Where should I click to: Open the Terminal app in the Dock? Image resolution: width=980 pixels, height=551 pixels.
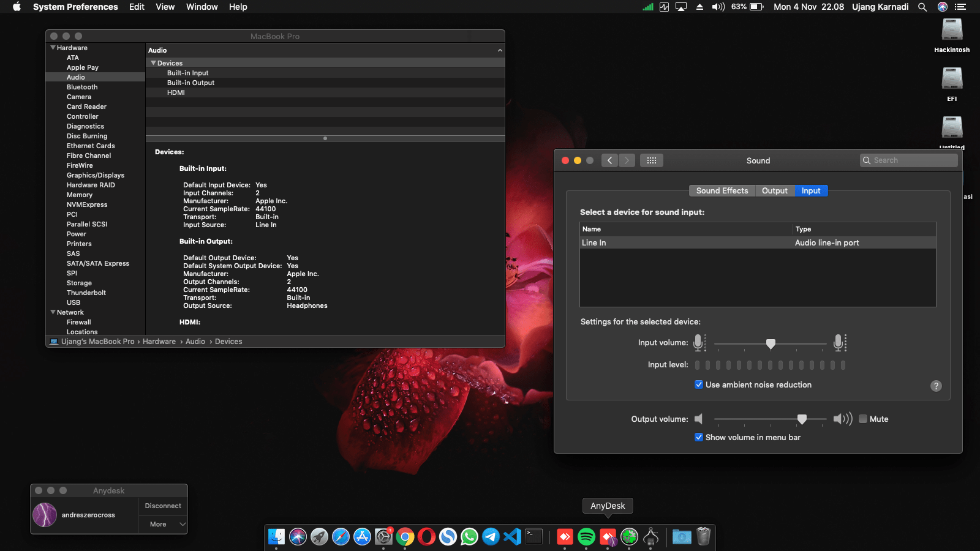click(x=533, y=537)
